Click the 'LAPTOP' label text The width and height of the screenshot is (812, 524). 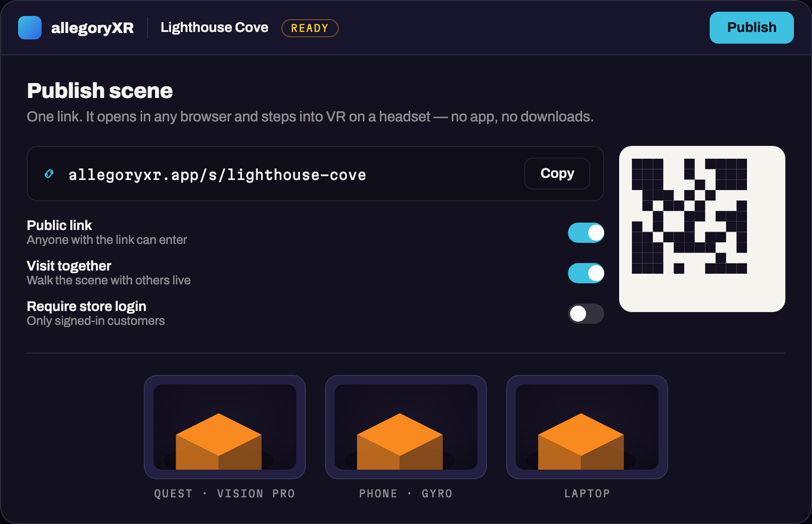[587, 494]
